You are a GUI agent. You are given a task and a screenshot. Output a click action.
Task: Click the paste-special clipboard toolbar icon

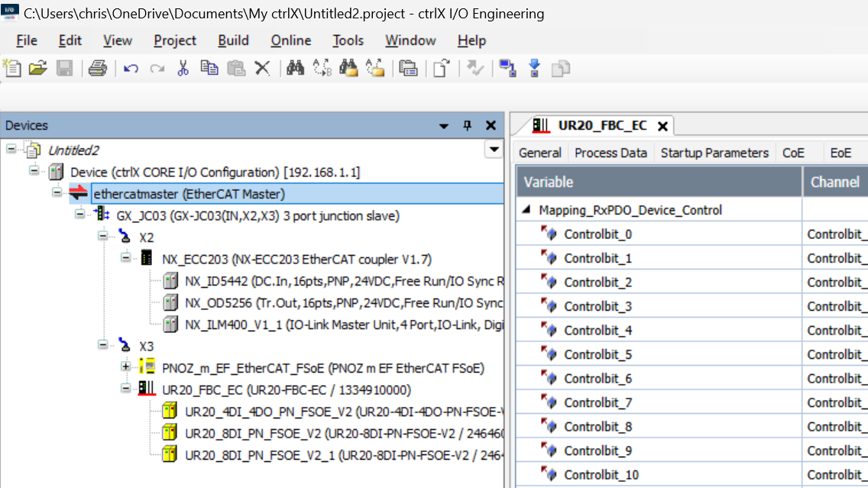click(408, 68)
